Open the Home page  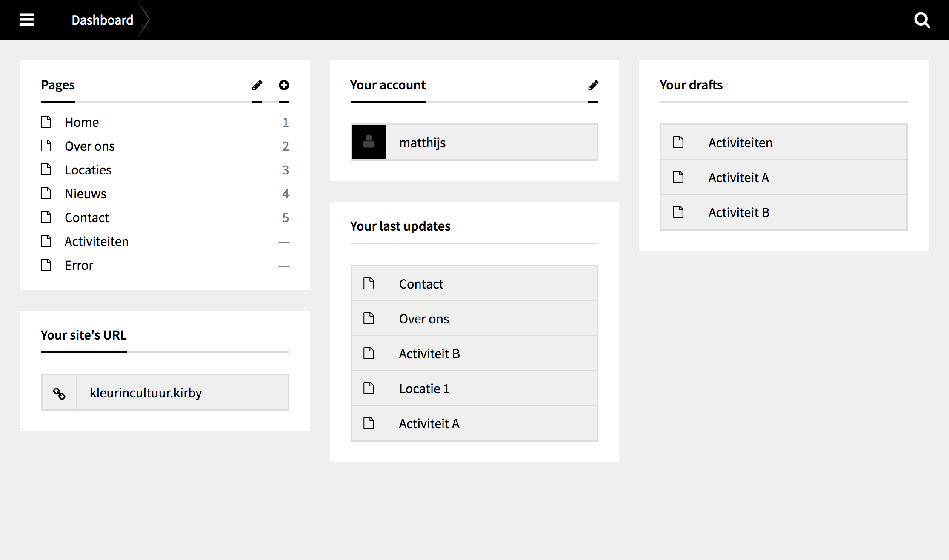tap(82, 122)
